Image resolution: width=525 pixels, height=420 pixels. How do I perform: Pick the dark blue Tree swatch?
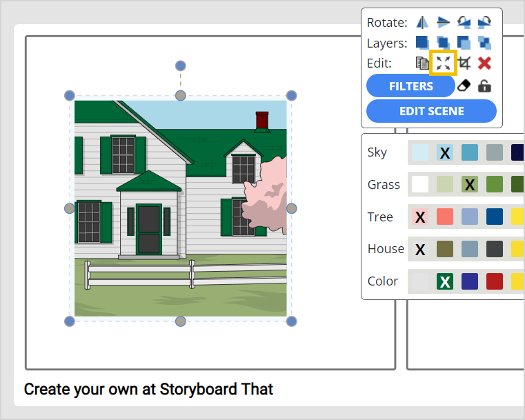tap(495, 217)
